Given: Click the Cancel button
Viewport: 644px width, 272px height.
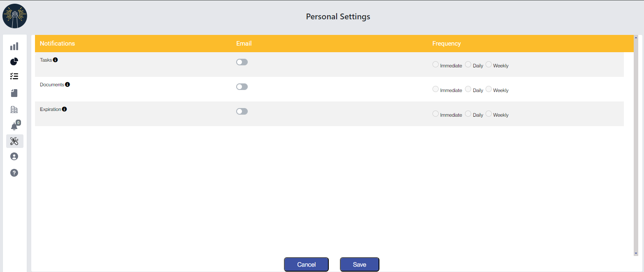Looking at the screenshot, I should point(306,265).
